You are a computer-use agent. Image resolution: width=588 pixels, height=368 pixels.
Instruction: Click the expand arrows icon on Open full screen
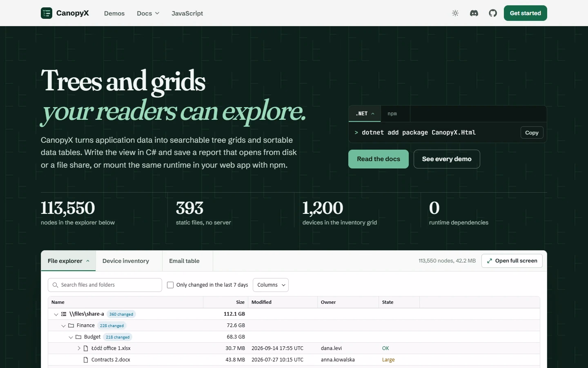(x=490, y=261)
